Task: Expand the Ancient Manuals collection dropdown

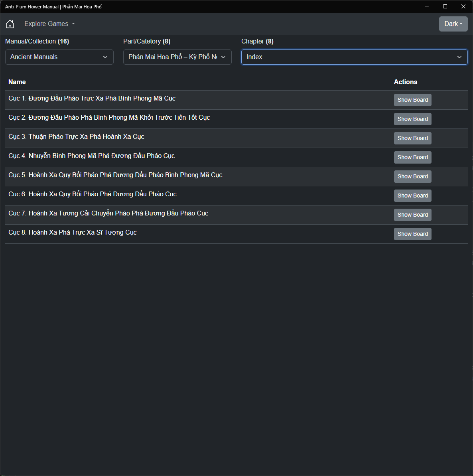Action: [x=59, y=57]
